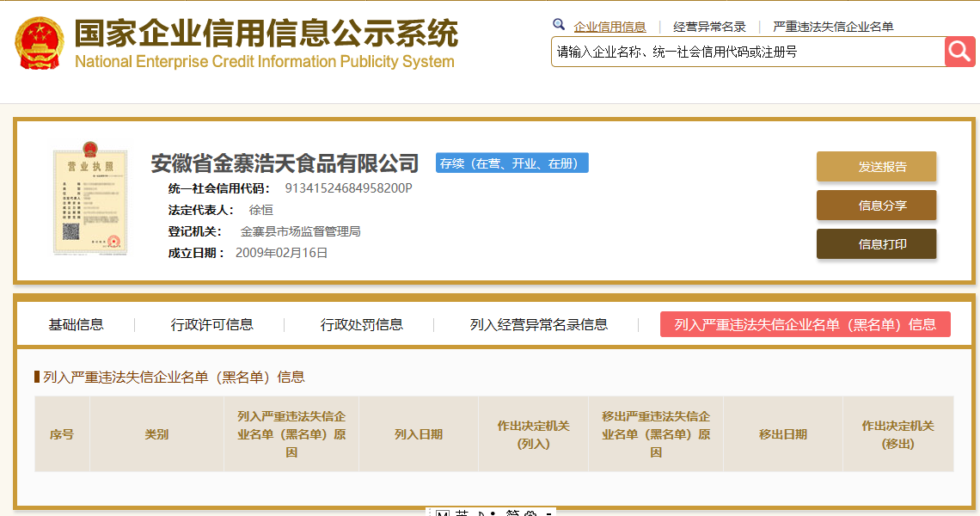
Task: Select the highlighted 列入严重违法失信企业名单（黑名单）信息 tab
Action: (805, 324)
